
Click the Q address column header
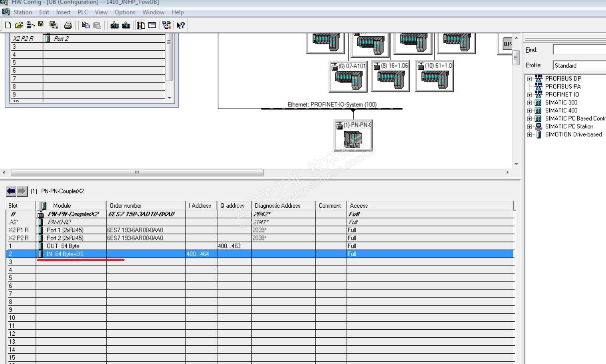point(234,206)
